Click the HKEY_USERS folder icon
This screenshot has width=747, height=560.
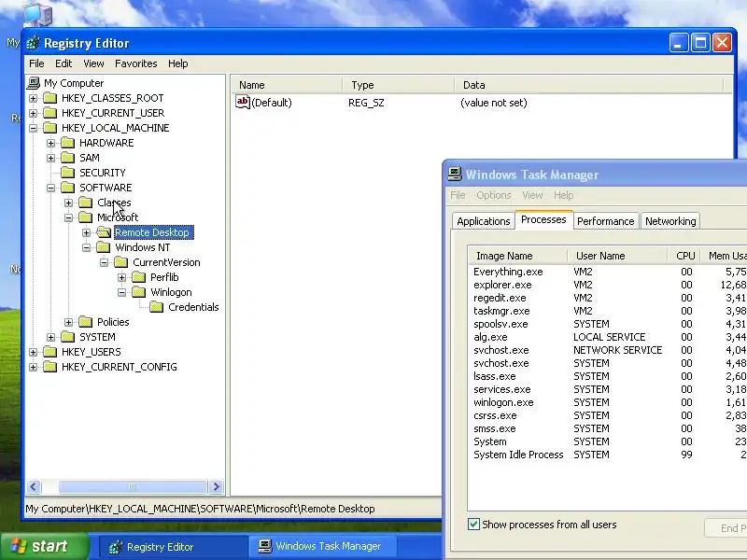(x=50, y=352)
